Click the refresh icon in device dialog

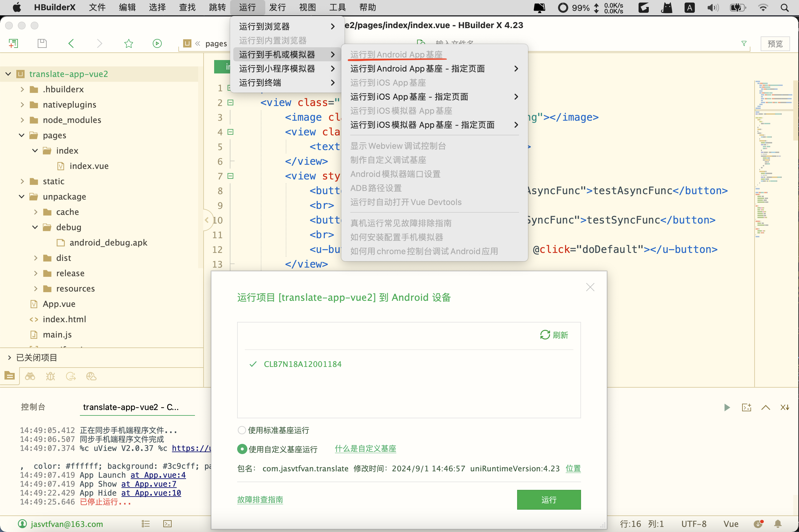click(x=545, y=335)
